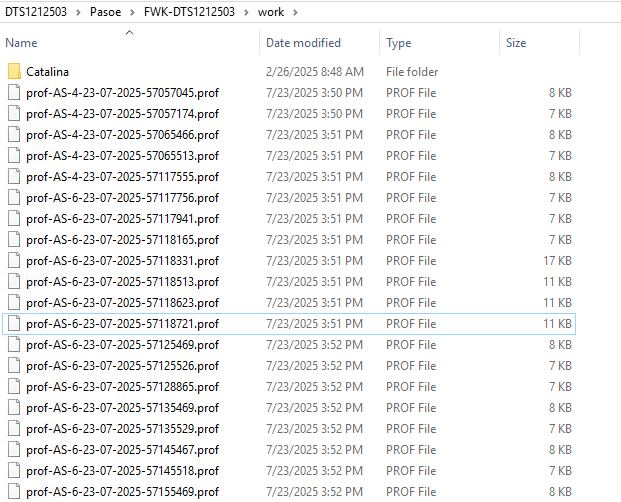This screenshot has height=502, width=621.
Task: Select file name prof-AS-6-23-07-2025-57125469.prof
Action: [x=122, y=344]
